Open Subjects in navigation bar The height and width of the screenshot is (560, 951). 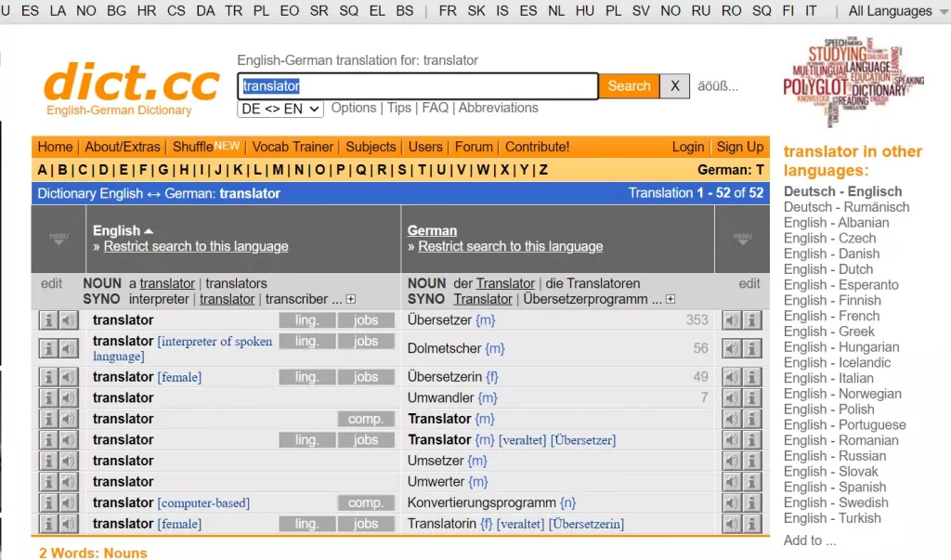click(x=371, y=147)
